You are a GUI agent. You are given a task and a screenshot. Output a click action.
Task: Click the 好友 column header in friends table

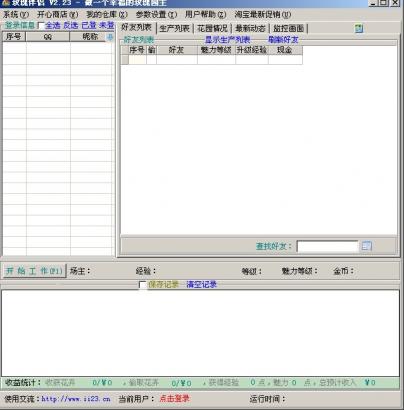[x=176, y=50]
